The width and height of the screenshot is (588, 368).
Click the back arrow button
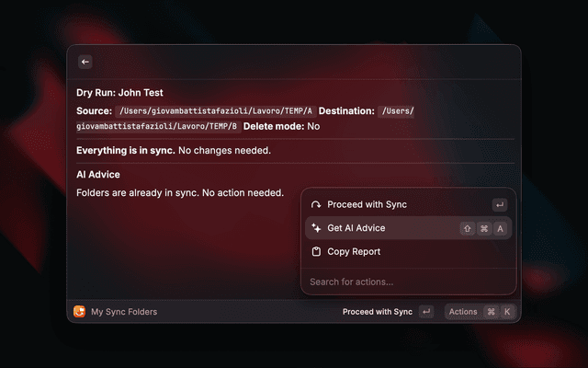point(85,62)
